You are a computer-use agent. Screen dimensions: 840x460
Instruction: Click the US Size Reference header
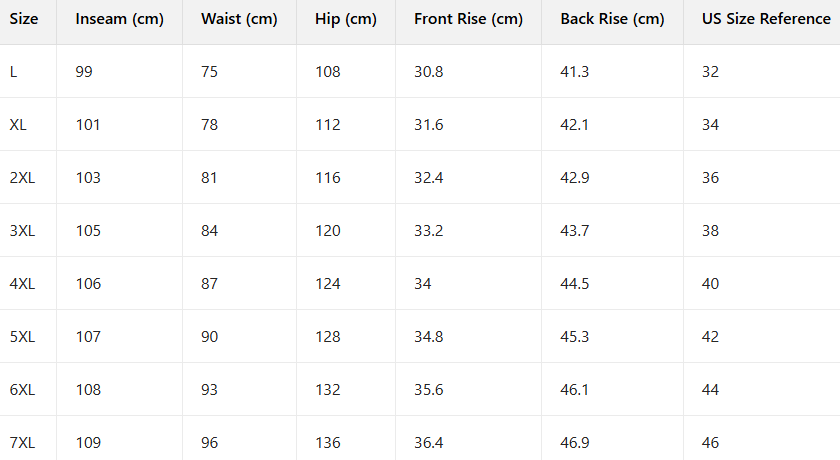pyautogui.click(x=766, y=19)
